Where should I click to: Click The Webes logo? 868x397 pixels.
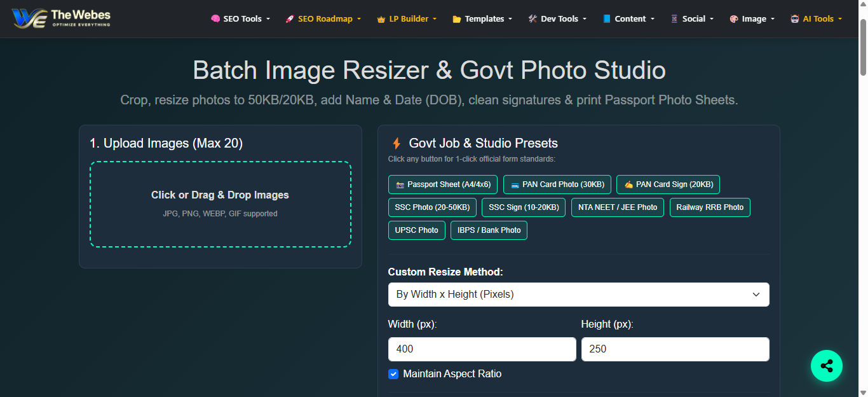[61, 18]
